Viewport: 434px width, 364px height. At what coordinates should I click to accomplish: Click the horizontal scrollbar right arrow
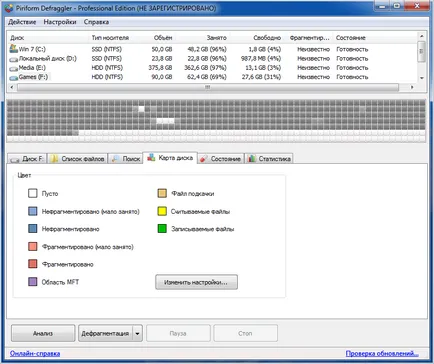tap(412, 87)
